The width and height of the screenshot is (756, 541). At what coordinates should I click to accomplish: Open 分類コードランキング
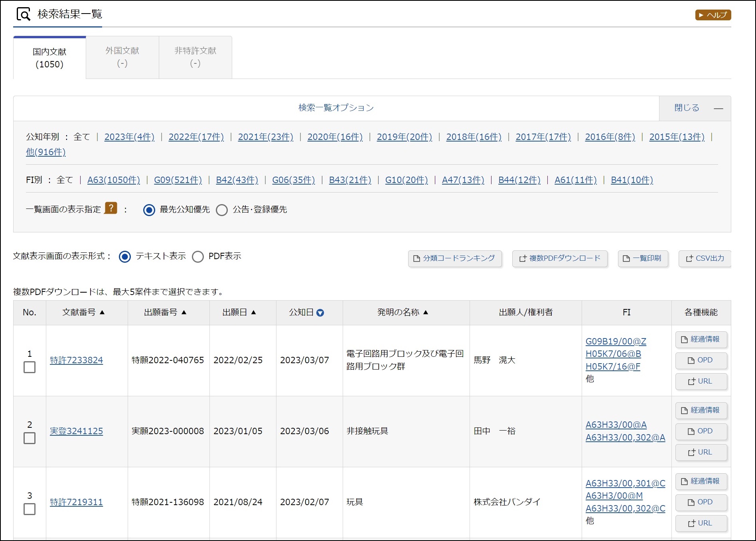pyautogui.click(x=454, y=258)
